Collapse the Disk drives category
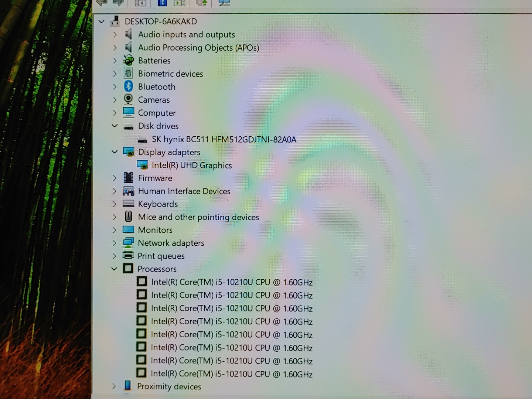 tap(115, 126)
